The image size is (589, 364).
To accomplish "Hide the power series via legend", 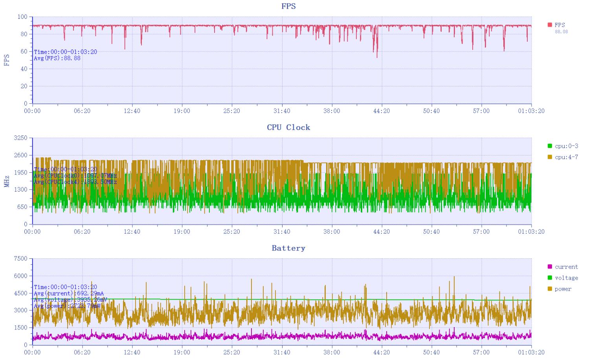I will [563, 289].
